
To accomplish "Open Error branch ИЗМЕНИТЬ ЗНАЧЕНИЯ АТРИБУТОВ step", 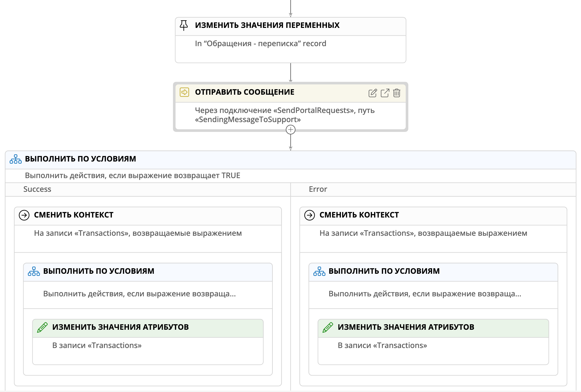I will (406, 327).
